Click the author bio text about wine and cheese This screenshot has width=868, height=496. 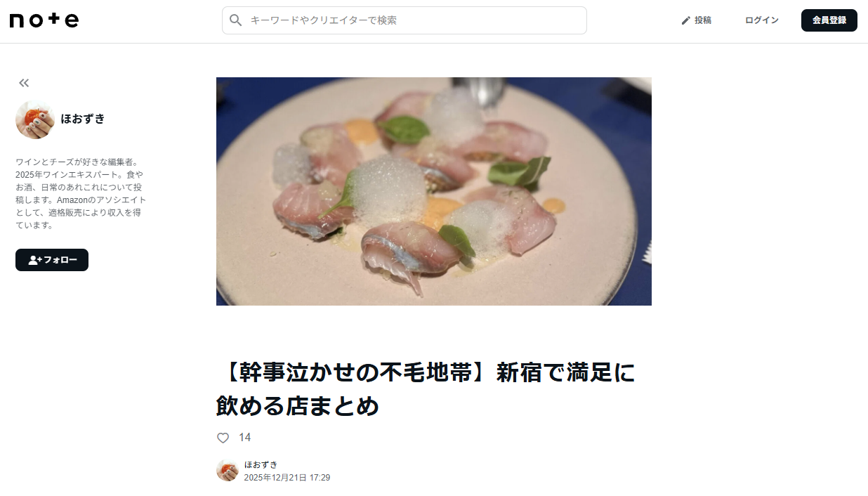81,194
